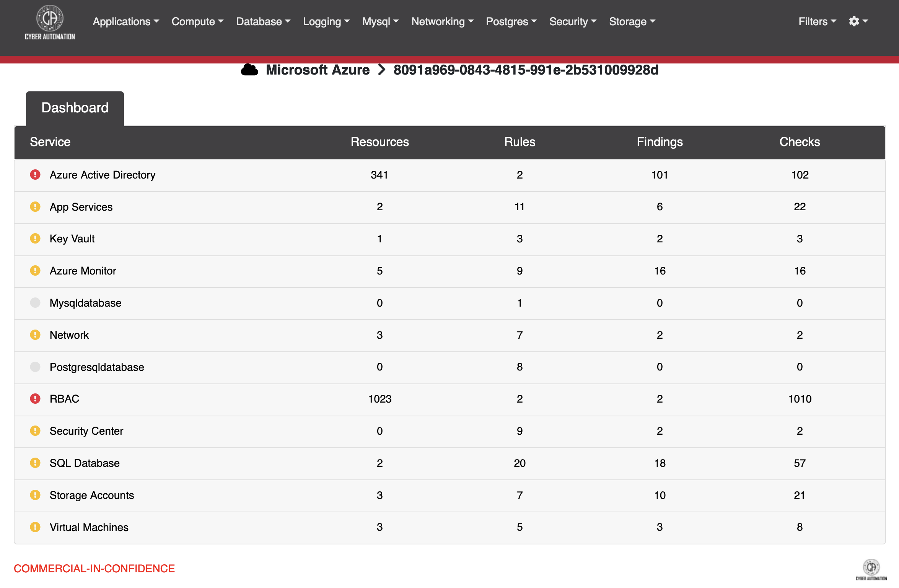Click the grey status dot for Postgresqldatabase
The width and height of the screenshot is (899, 588).
point(35,367)
